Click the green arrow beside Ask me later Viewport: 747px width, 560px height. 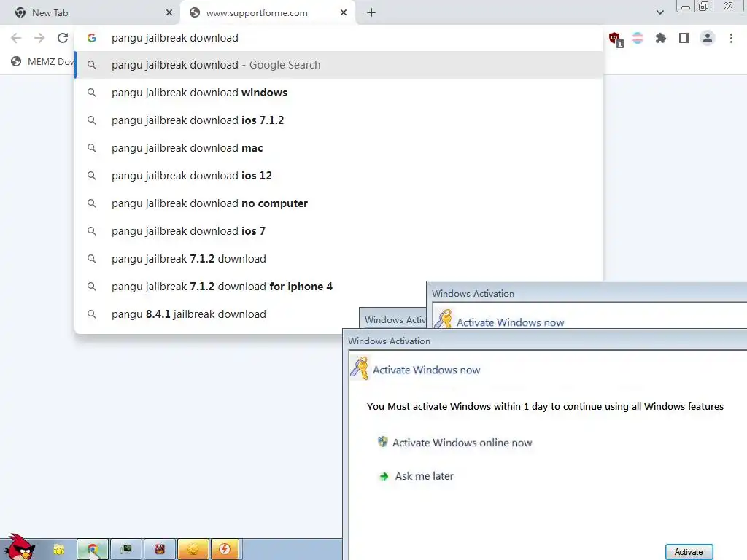coord(384,476)
